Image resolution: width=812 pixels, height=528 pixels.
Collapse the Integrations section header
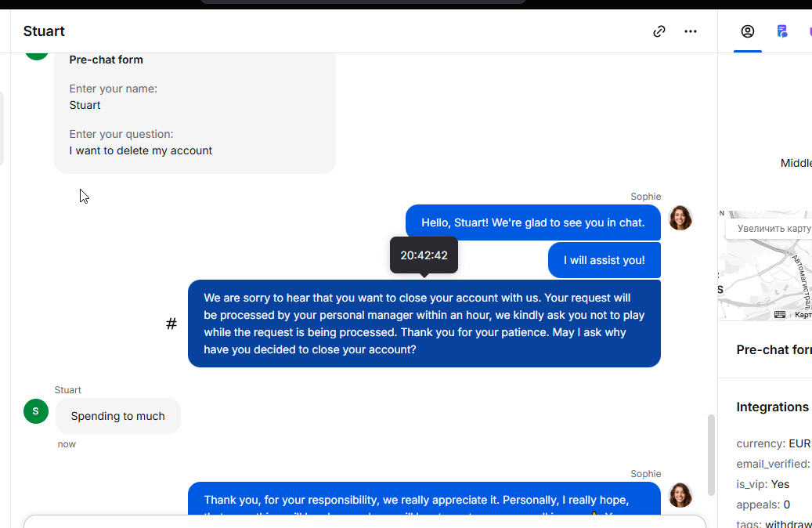tap(772, 407)
